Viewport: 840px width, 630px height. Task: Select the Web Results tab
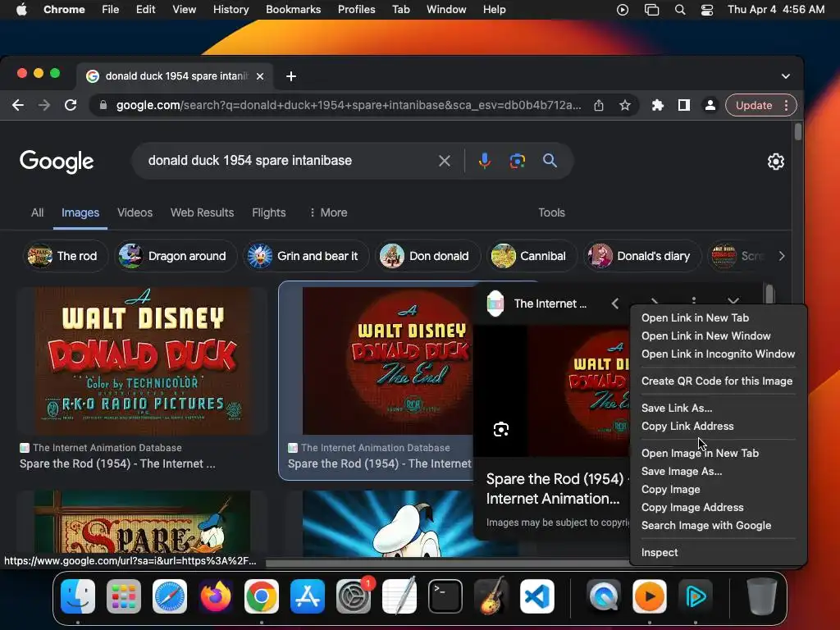point(202,212)
